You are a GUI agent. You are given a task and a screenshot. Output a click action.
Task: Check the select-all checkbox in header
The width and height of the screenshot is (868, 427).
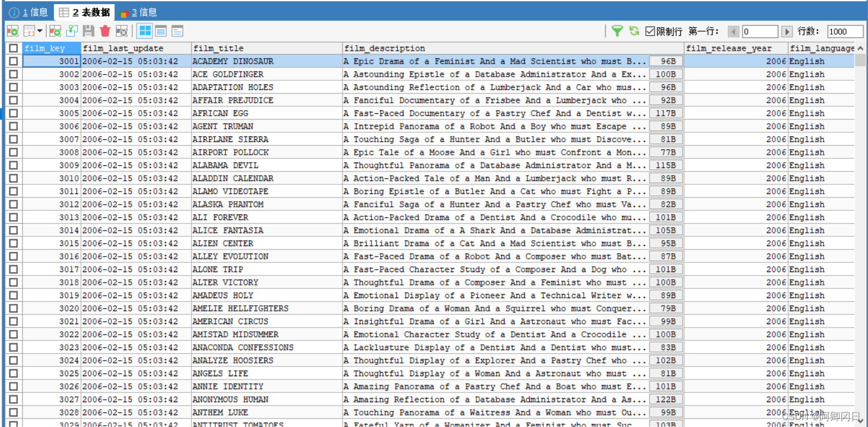13,49
